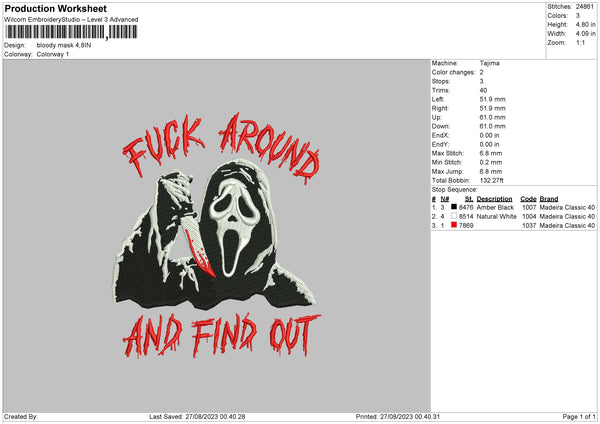Click the 'Code' column header
This screenshot has height=424, width=600.
click(528, 199)
